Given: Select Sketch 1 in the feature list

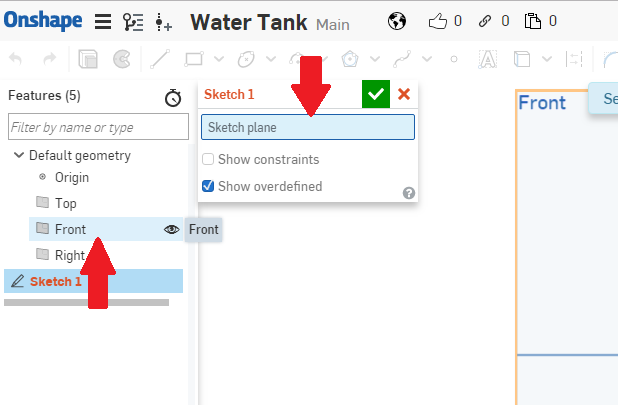Looking at the screenshot, I should pyautogui.click(x=93, y=281).
